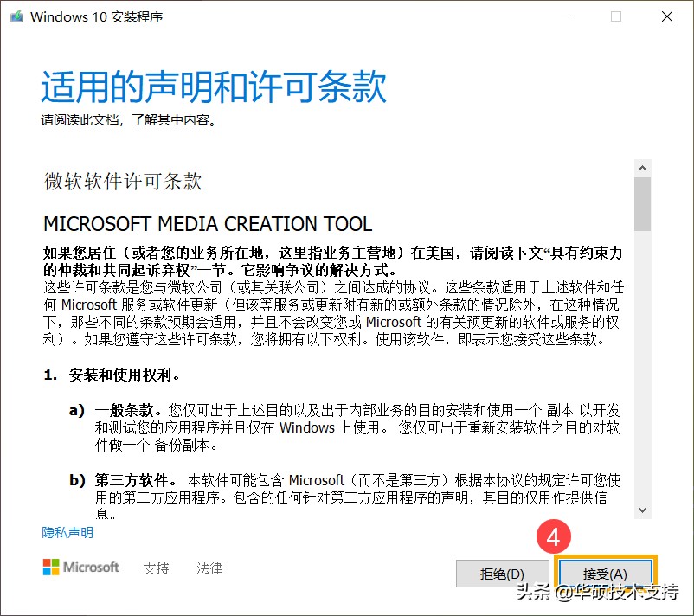This screenshot has height=616, width=694.
Task: Open the 支持 support link
Action: click(156, 568)
